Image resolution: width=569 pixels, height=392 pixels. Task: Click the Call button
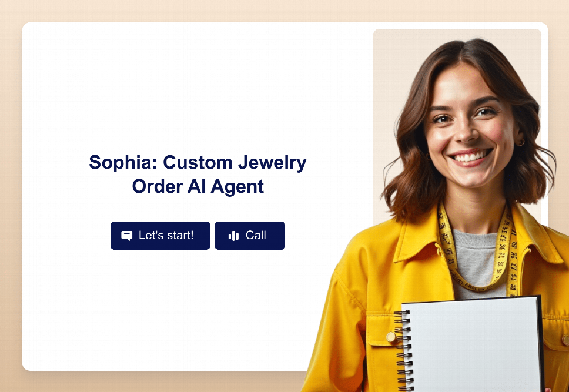[250, 236]
